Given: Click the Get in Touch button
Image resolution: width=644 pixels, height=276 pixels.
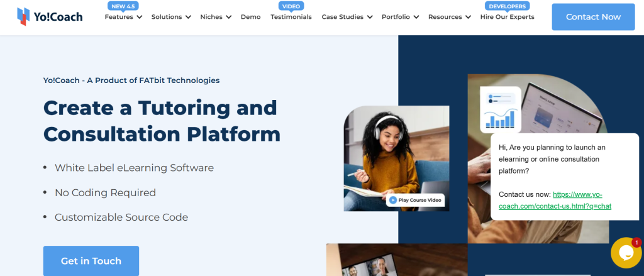Looking at the screenshot, I should [91, 261].
